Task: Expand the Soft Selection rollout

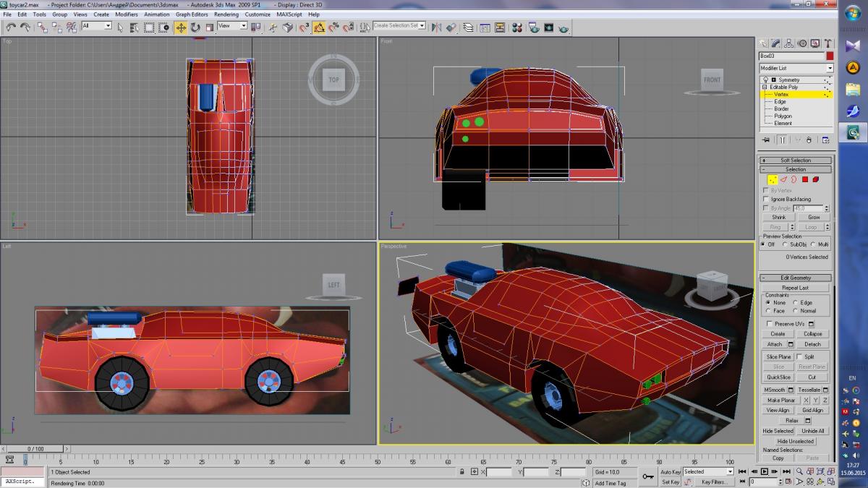Action: (795, 160)
